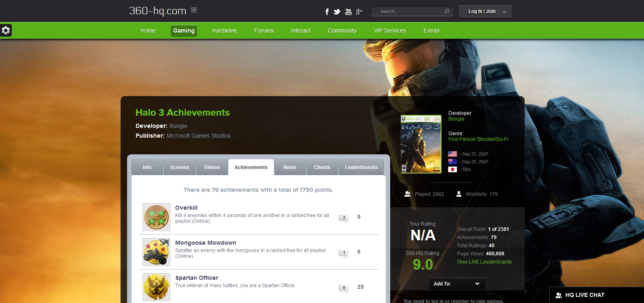The width and height of the screenshot is (644, 303).
Task: Click the Page Views 460,608 text
Action: pyautogui.click(x=481, y=254)
